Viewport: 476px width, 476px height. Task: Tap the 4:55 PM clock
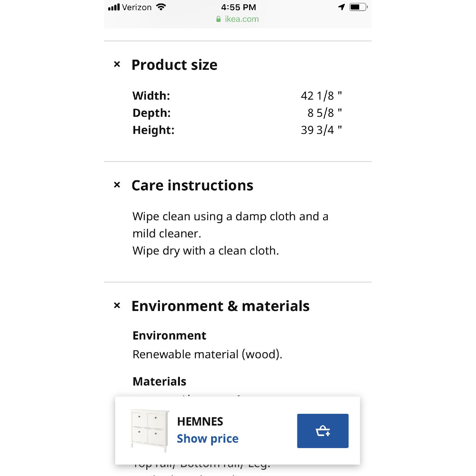point(238,7)
